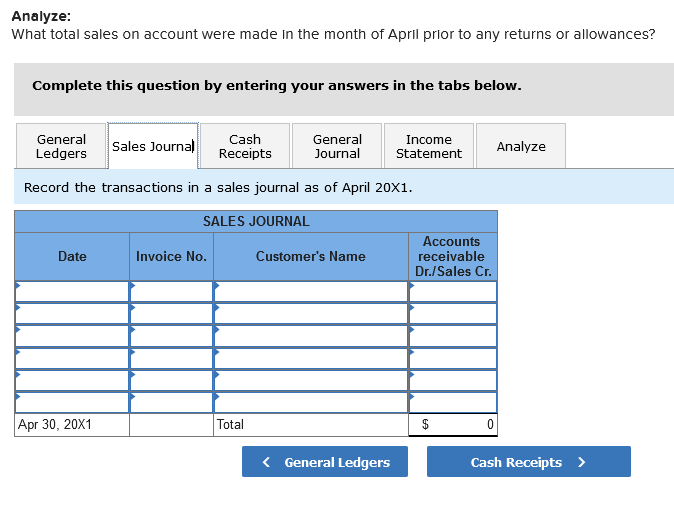Viewport: 674px width, 508px height.
Task: Open the Cash Receipts tab
Action: (245, 146)
